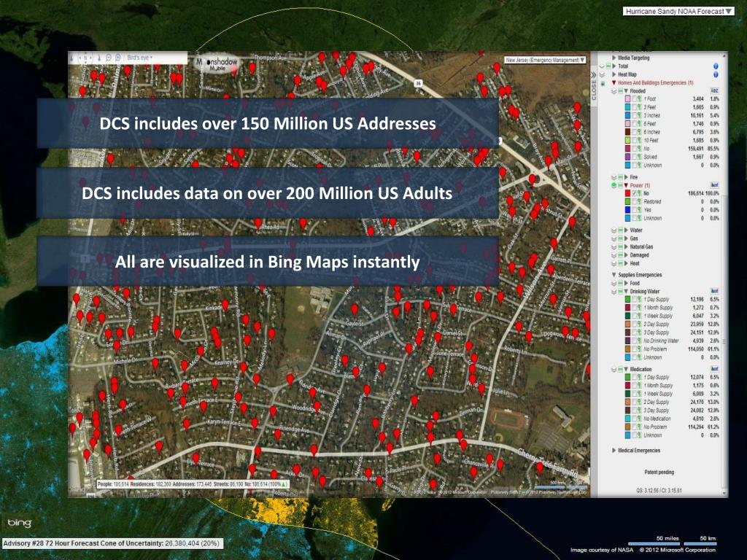The width and height of the screenshot is (747, 560).
Task: Open the Hurricane Sandy NOAA Forecast dropdown
Action: click(x=678, y=11)
